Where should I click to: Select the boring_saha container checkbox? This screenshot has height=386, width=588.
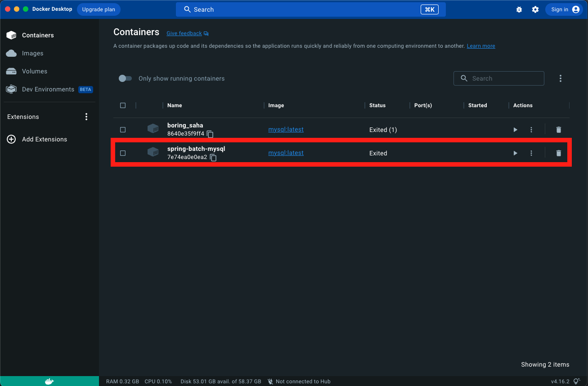123,130
